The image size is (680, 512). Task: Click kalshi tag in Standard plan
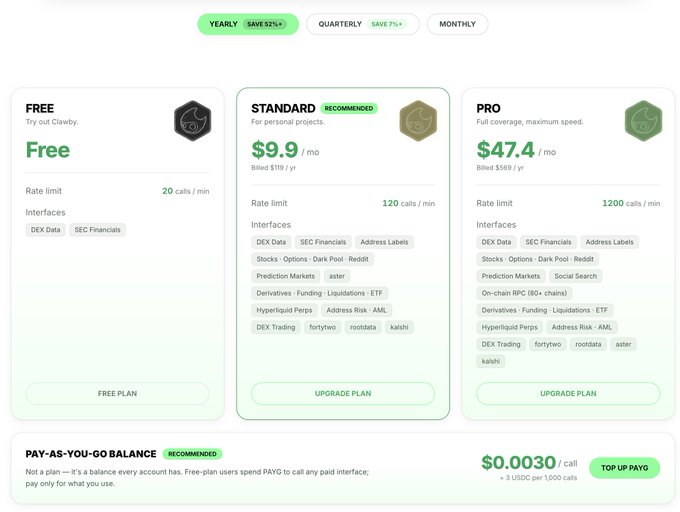399,327
